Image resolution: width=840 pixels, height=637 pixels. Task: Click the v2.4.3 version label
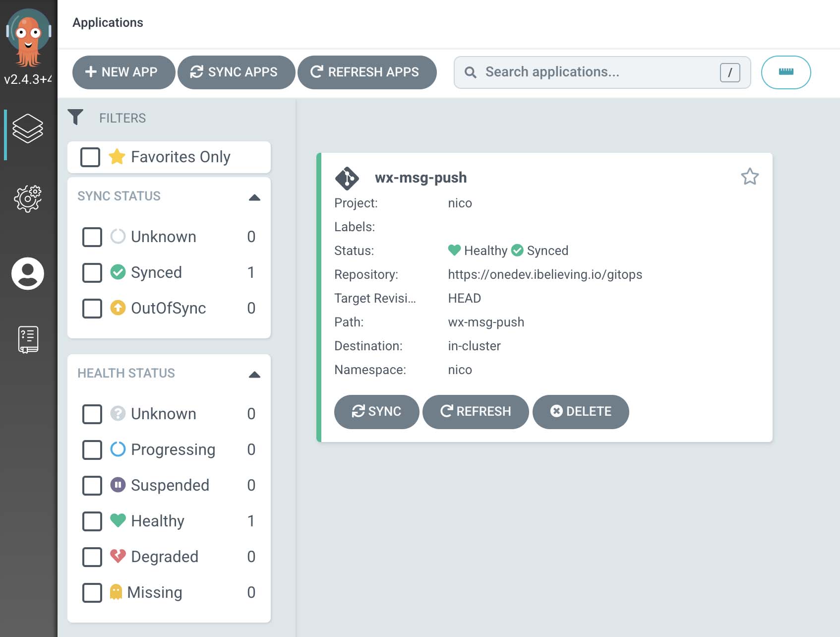click(x=28, y=79)
